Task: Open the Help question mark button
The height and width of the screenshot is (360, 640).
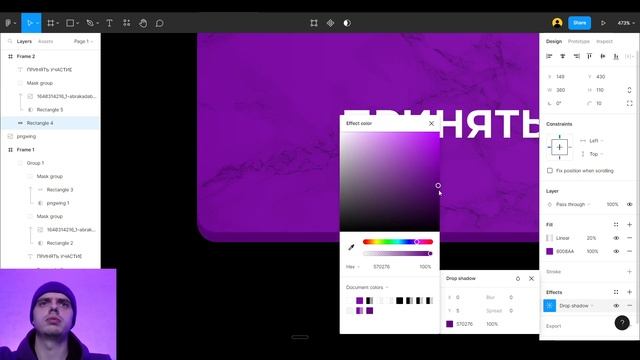Action: point(622,323)
